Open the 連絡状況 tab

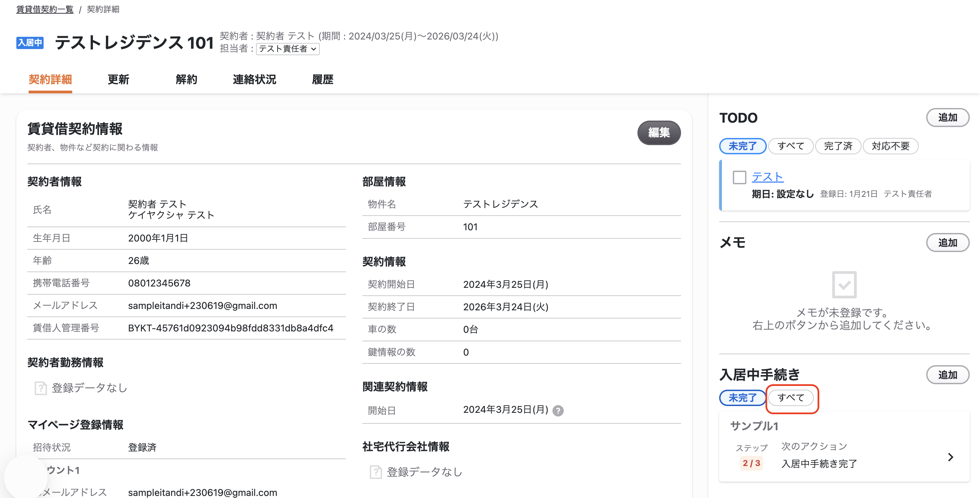254,79
